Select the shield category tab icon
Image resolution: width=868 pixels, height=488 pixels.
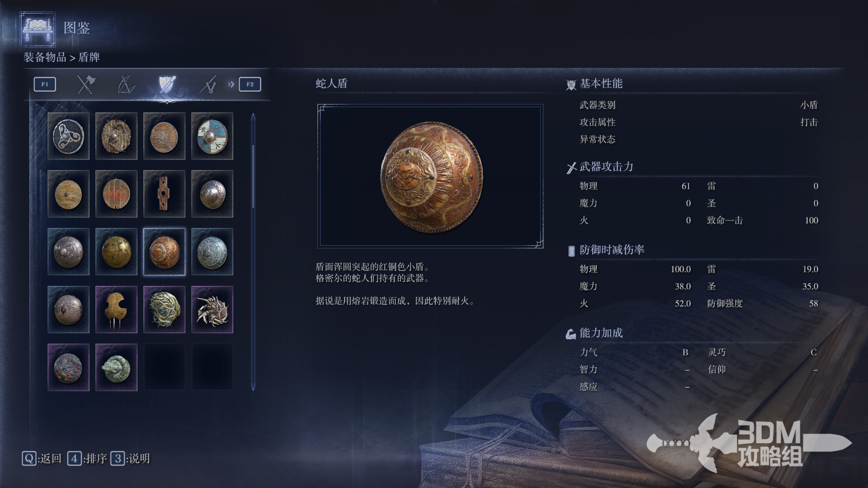167,84
